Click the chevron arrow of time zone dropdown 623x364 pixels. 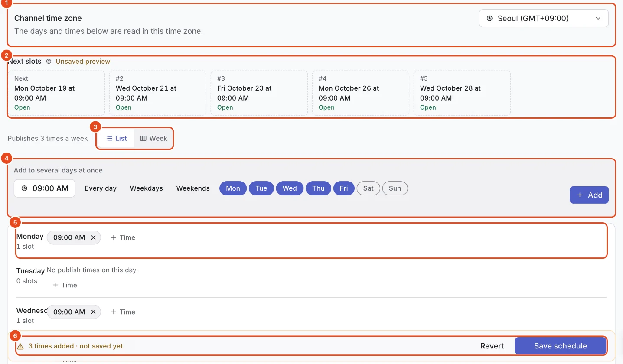pos(598,19)
